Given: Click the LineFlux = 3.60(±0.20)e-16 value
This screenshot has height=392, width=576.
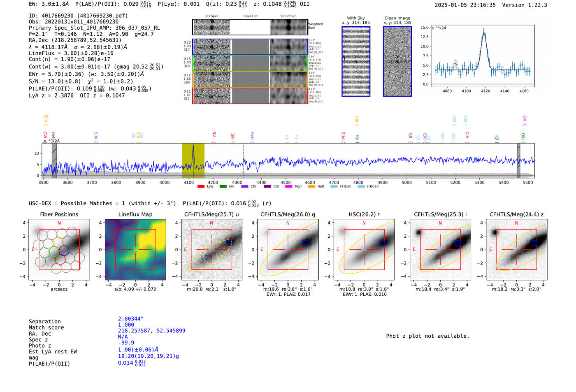Looking at the screenshot, I should coord(71,53).
